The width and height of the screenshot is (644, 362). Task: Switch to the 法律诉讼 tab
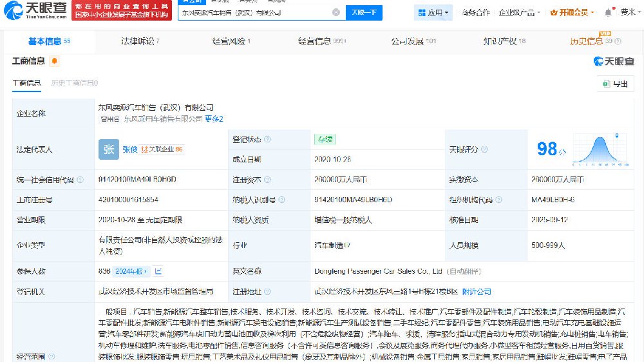click(140, 41)
